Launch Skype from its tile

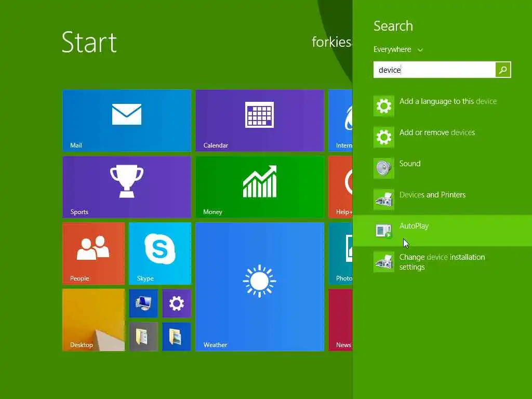(160, 253)
